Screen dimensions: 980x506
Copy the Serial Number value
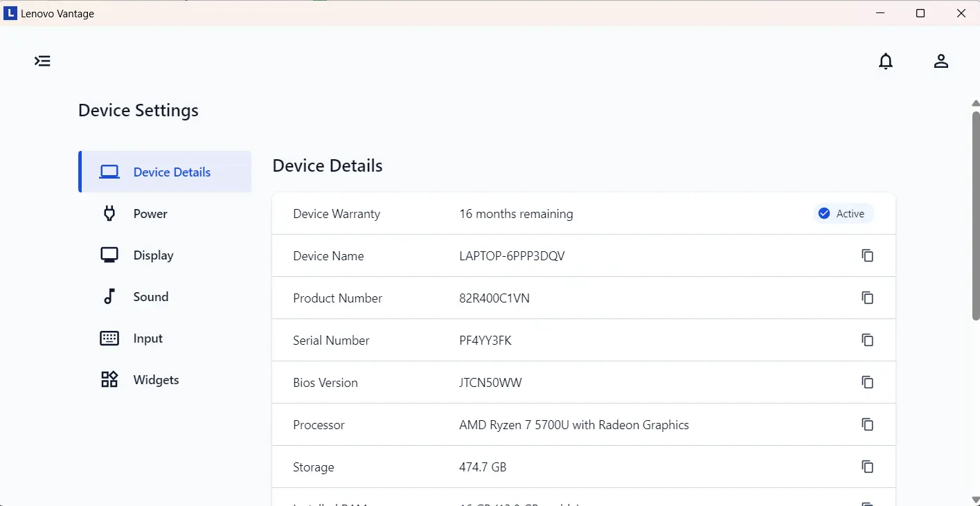click(867, 340)
